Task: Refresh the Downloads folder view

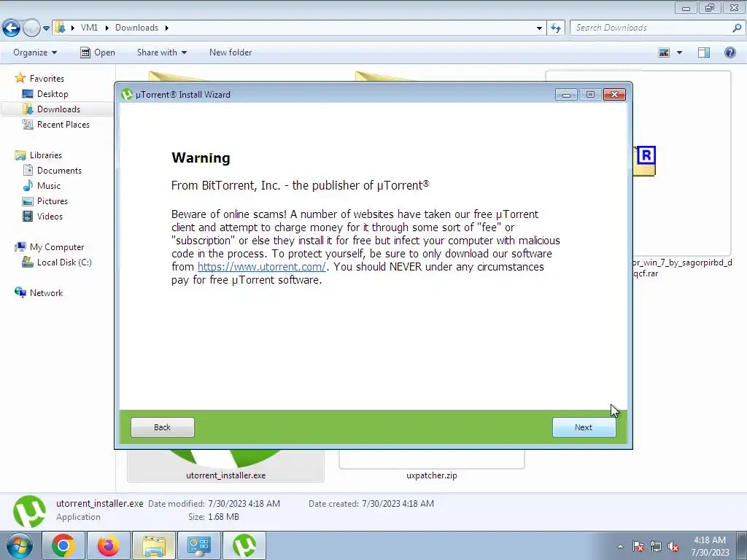Action: pos(555,28)
